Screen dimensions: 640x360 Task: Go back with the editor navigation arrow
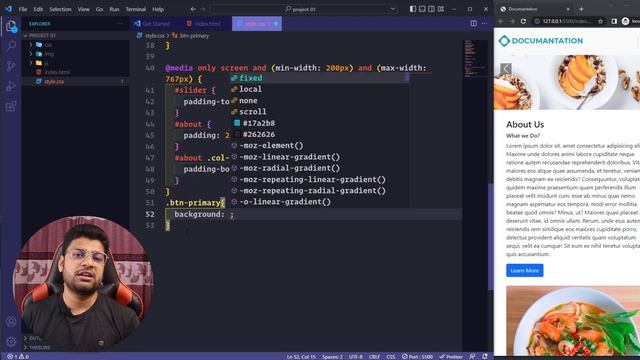193,9
